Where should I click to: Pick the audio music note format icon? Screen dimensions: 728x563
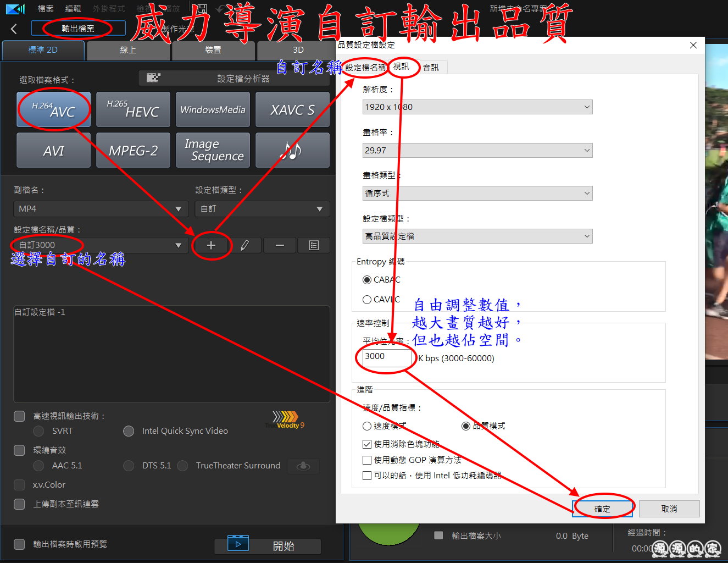292,150
